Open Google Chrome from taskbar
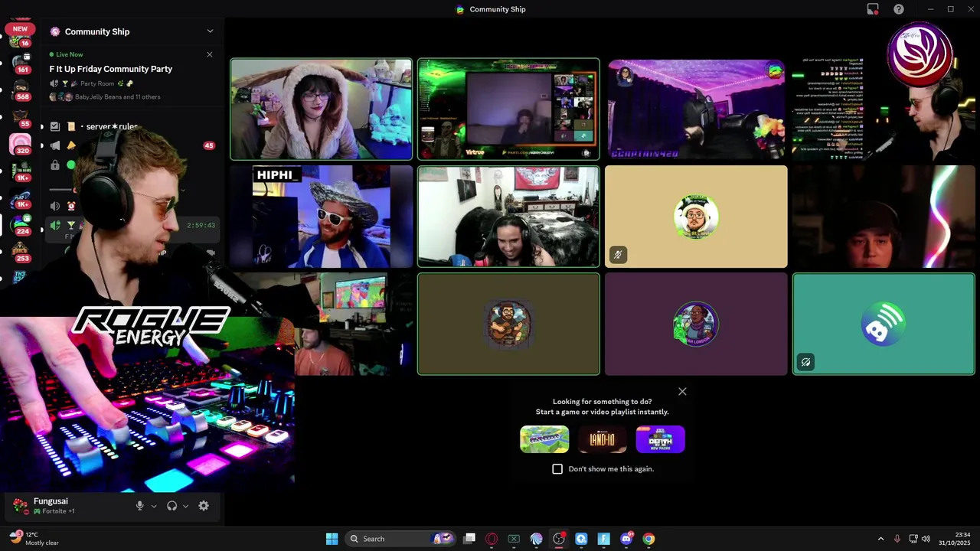Image resolution: width=980 pixels, height=551 pixels. coord(648,539)
